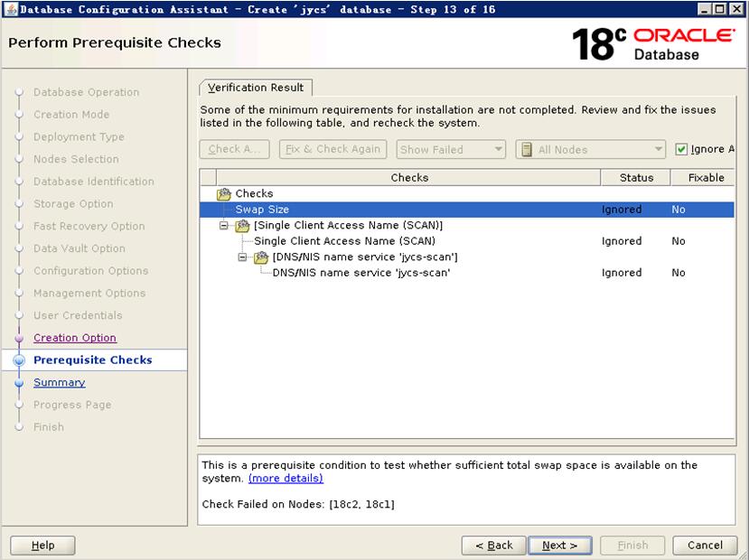Click the 'Check Failed on Nodes: [18c2, 18c1]' text
Viewport: 749px width, 560px height.
click(298, 504)
